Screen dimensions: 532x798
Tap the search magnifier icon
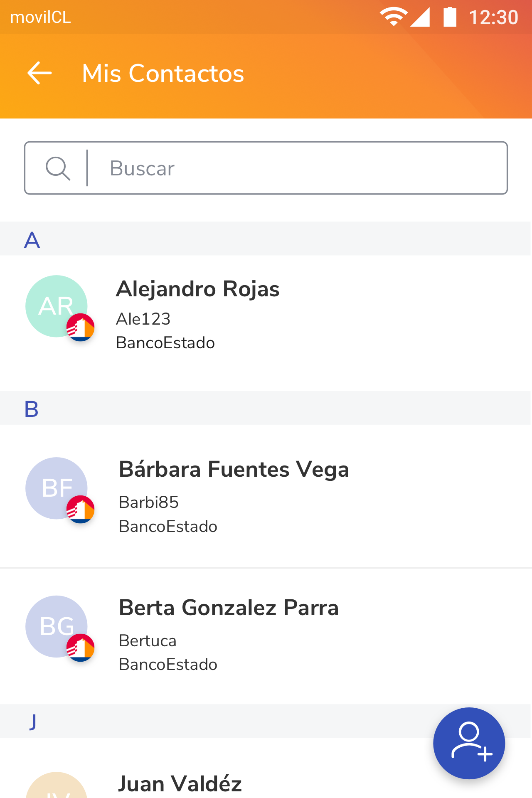click(58, 168)
